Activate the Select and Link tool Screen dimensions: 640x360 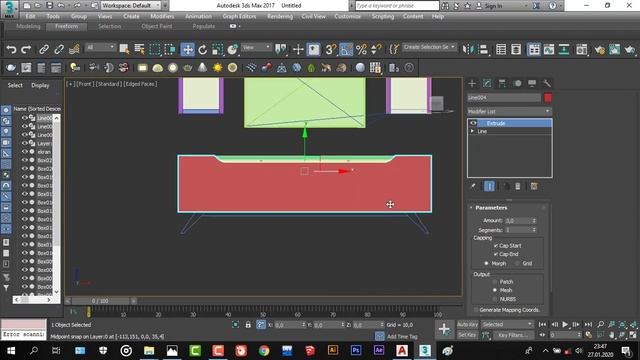coord(44,50)
